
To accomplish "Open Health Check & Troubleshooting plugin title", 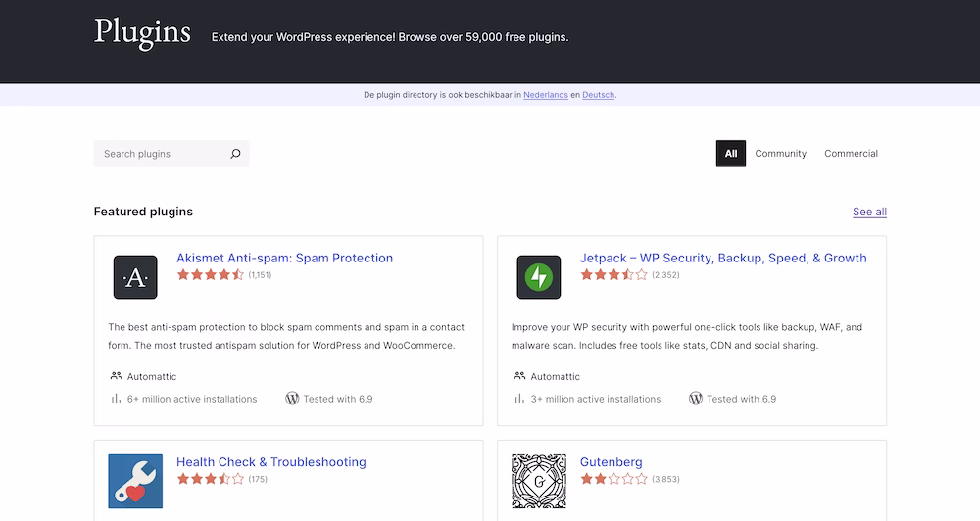I will point(271,462).
